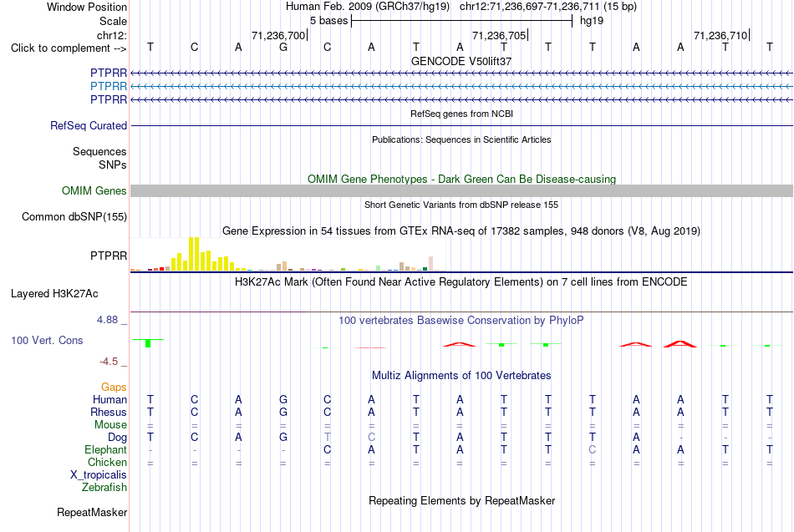The image size is (794, 532).
Task: Click the 71,236,700 coordinate marker
Action: pos(278,35)
